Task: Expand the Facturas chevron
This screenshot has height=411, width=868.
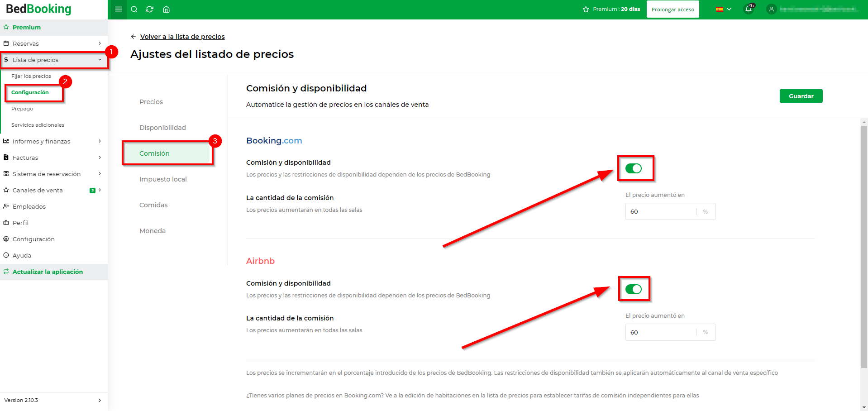Action: (x=100, y=158)
